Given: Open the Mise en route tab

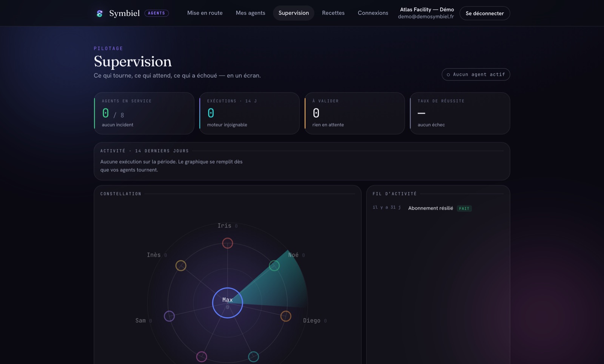Looking at the screenshot, I should [x=205, y=13].
